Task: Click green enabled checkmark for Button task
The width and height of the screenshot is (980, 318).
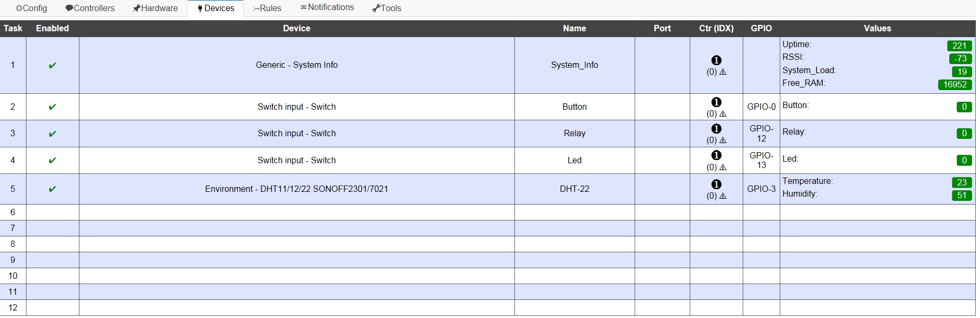Action: (52, 107)
